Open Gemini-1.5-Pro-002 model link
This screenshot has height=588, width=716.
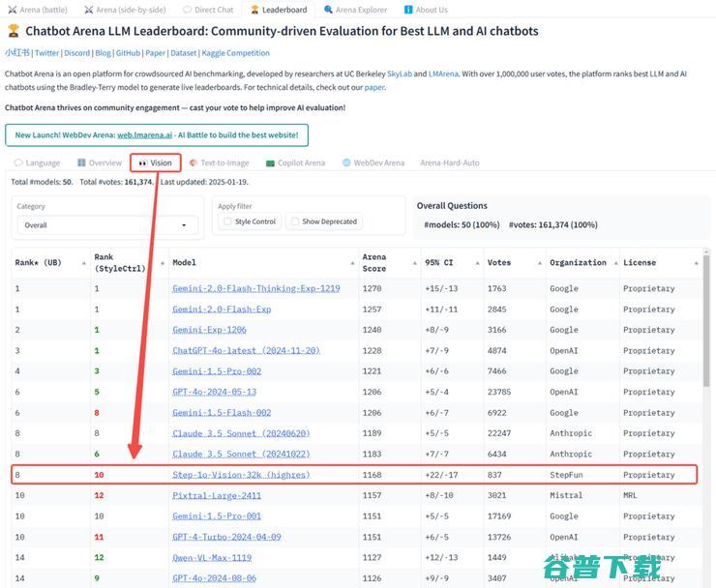(217, 371)
